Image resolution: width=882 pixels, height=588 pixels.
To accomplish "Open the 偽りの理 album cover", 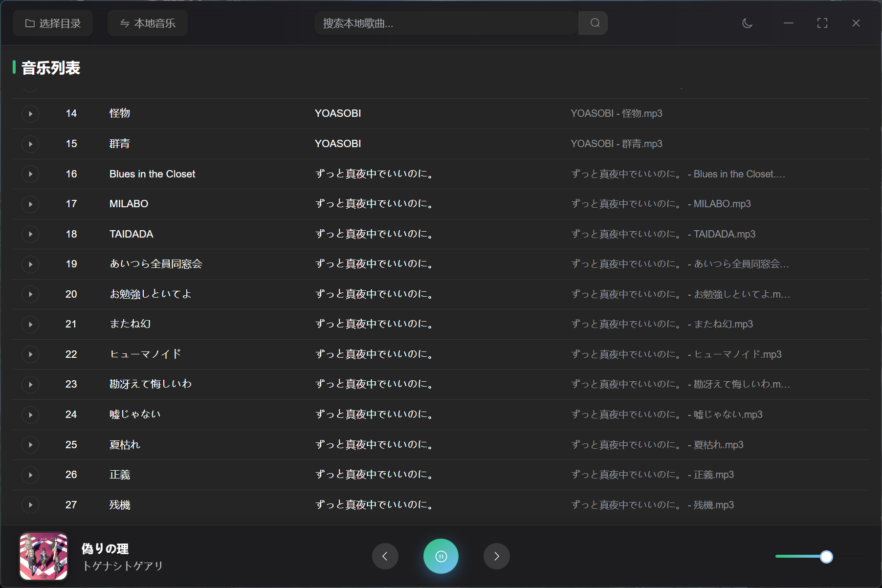I will coord(44,556).
